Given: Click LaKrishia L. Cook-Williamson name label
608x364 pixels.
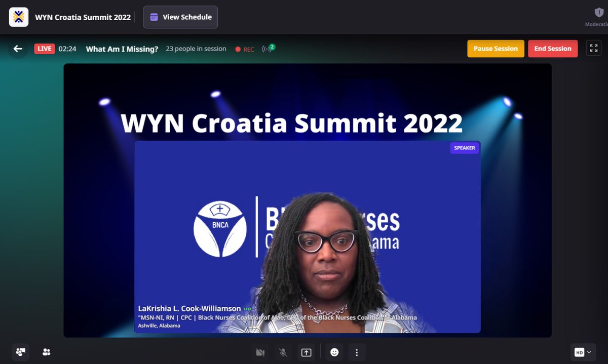Looking at the screenshot, I should [x=189, y=308].
